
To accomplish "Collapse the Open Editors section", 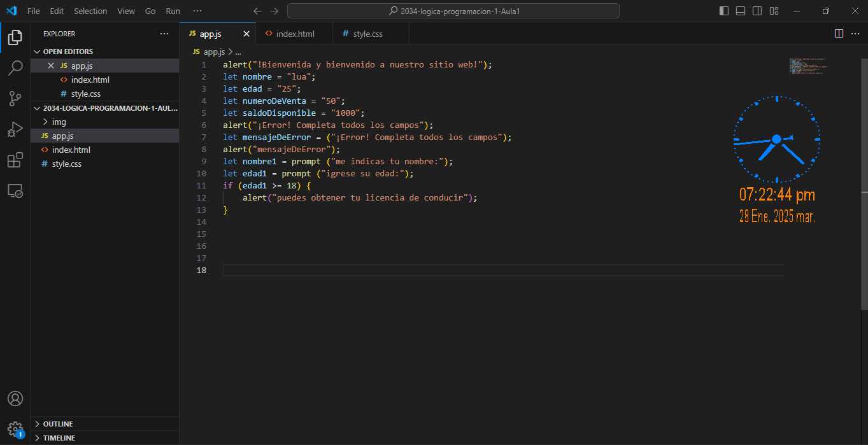I will click(x=104, y=52).
